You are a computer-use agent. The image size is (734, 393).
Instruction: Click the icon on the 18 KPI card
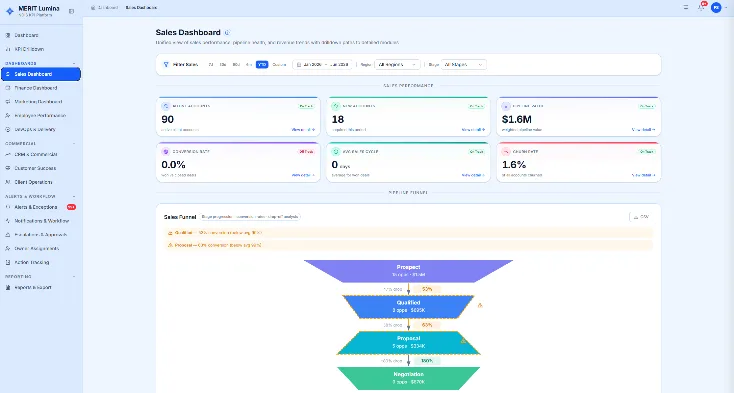(x=335, y=106)
